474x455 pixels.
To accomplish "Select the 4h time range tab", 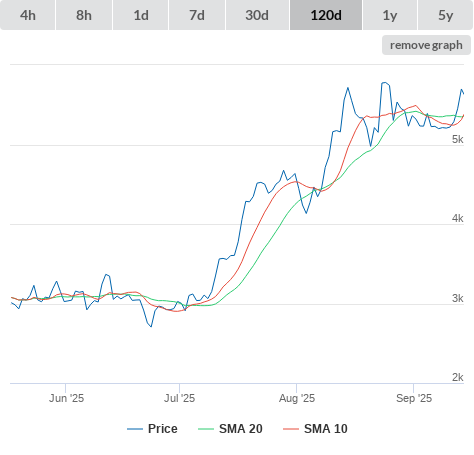I will coord(28,15).
